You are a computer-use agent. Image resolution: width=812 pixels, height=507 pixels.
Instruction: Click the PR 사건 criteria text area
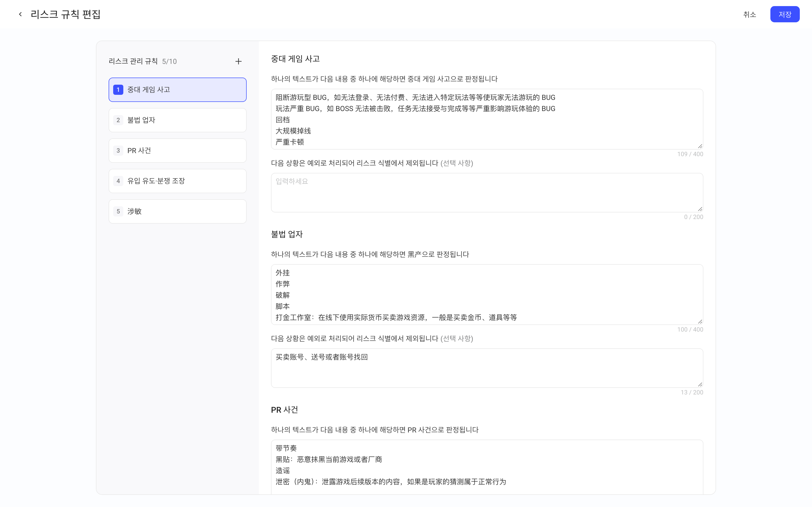point(487,467)
